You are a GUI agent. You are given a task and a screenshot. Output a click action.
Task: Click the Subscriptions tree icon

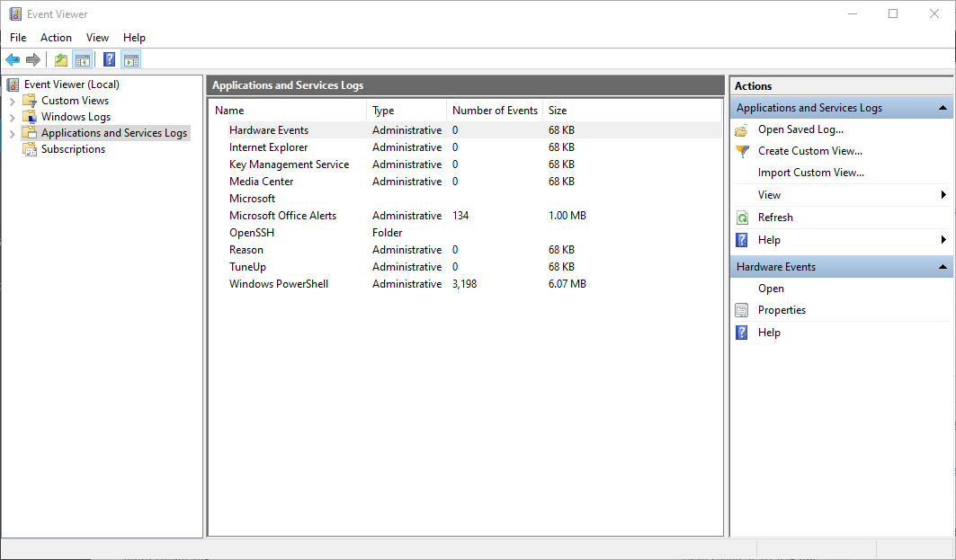[30, 149]
